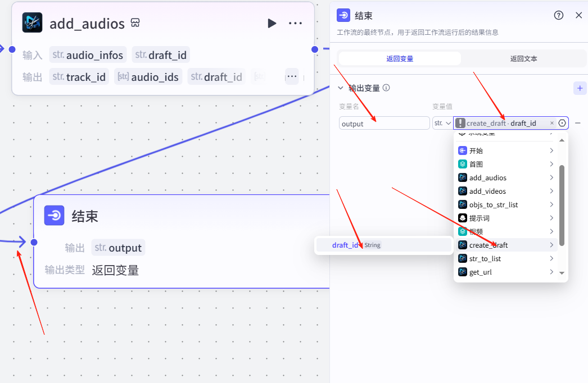Run the add_audios node with play button

tap(272, 23)
